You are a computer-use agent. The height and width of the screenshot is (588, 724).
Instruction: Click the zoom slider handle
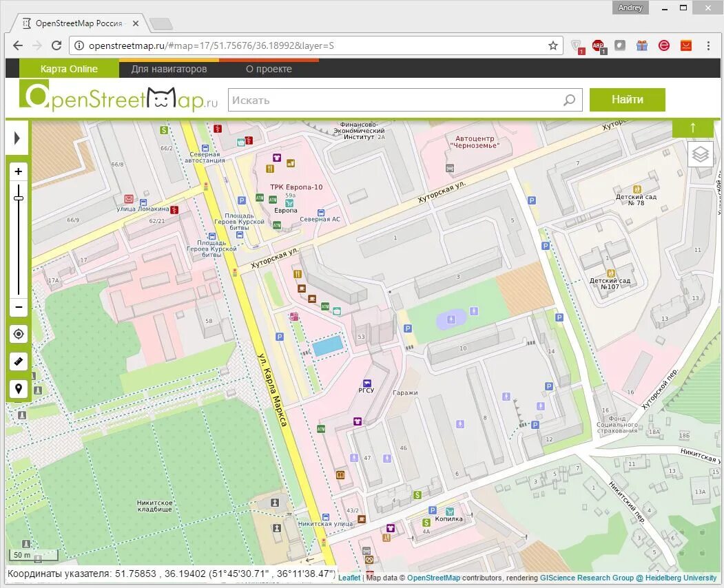19,198
